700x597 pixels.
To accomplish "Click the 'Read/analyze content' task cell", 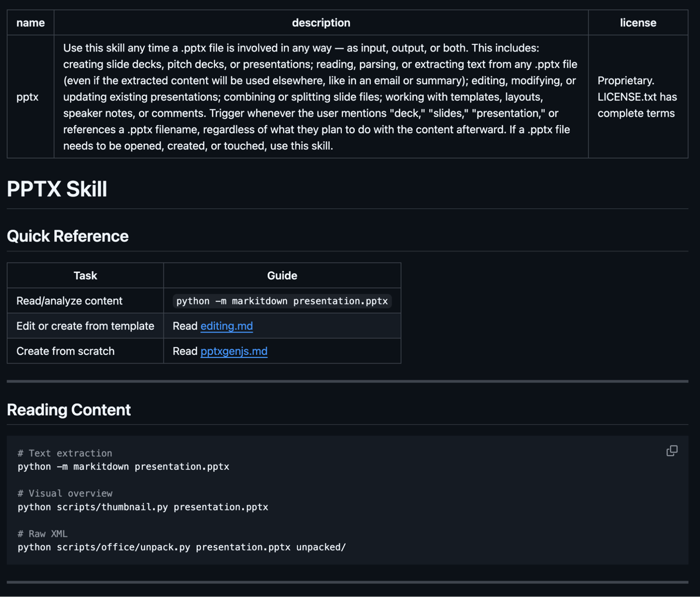I will coord(69,301).
